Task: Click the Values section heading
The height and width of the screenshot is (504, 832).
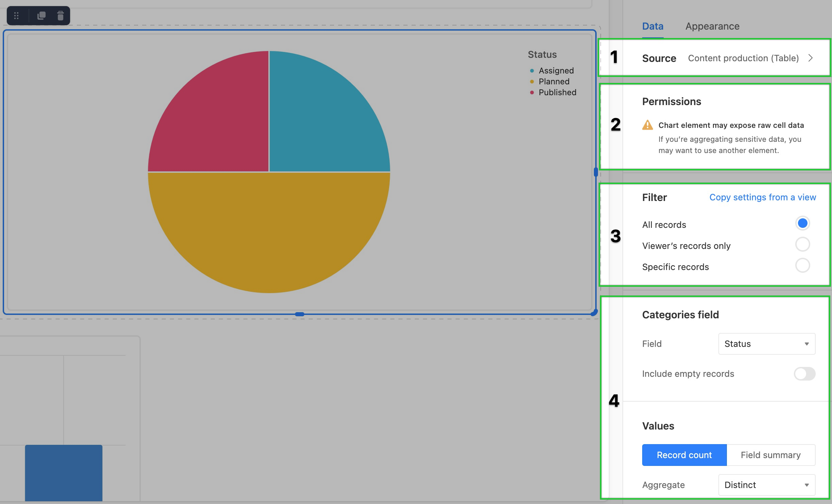Action: pyautogui.click(x=658, y=426)
